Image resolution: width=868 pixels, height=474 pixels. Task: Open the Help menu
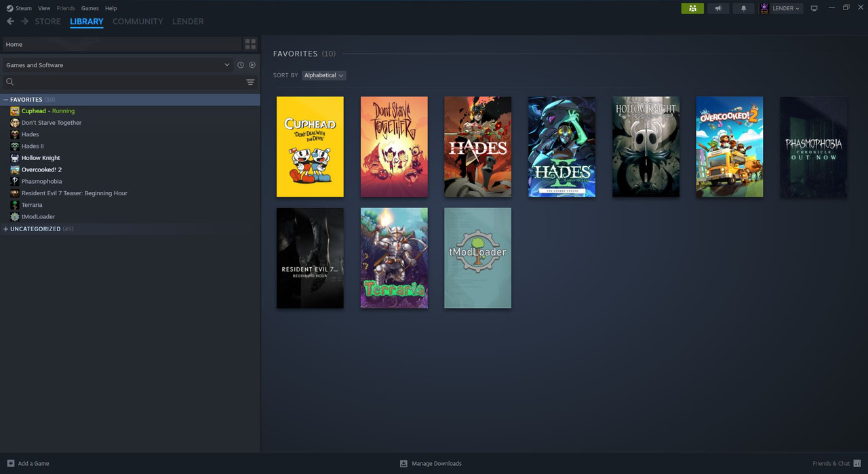tap(111, 8)
